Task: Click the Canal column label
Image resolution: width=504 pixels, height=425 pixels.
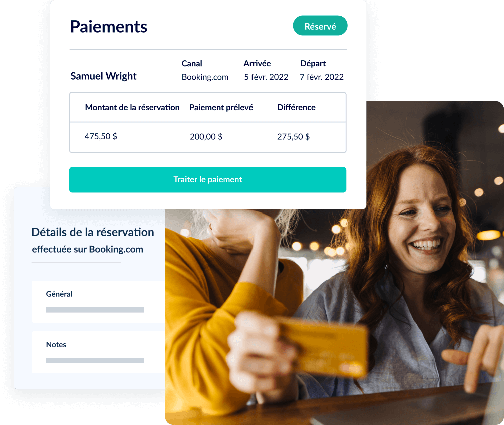Action: 192,63
